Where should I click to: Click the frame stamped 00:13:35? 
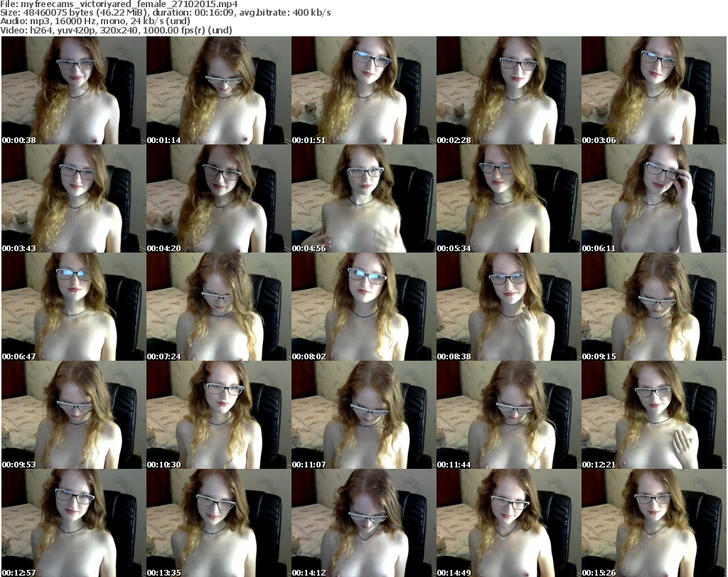tap(219, 523)
